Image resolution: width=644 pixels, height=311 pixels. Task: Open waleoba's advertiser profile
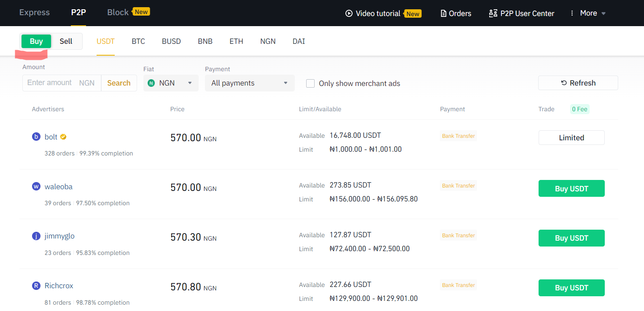59,187
